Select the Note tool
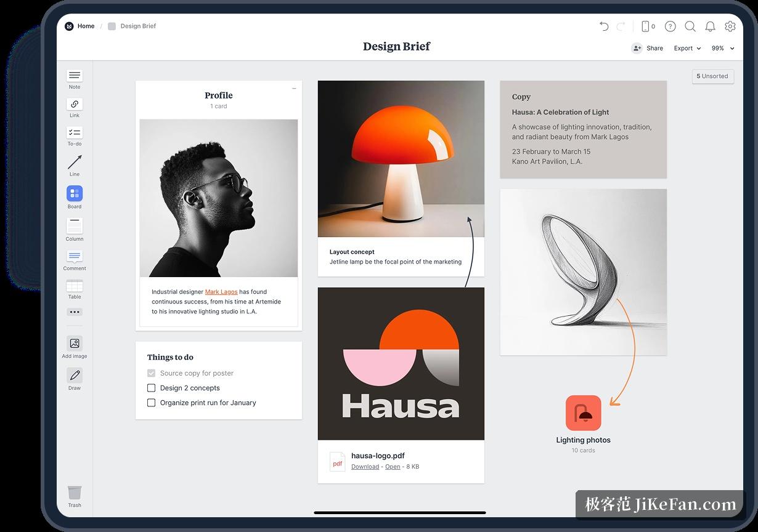 tap(75, 79)
